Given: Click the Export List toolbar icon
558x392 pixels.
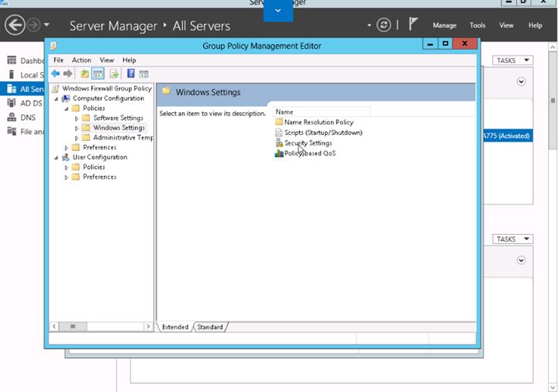Looking at the screenshot, I should (x=114, y=74).
